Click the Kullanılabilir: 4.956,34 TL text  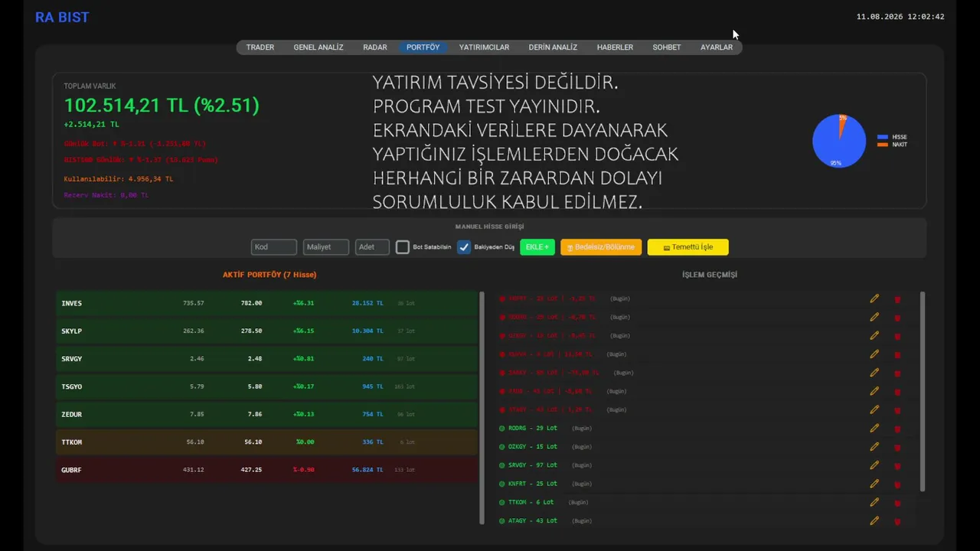click(x=119, y=179)
